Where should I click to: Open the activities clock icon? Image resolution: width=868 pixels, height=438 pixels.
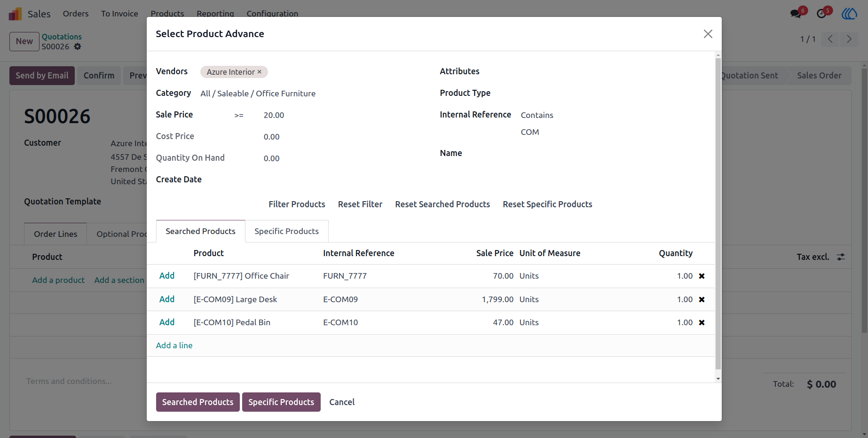point(821,14)
